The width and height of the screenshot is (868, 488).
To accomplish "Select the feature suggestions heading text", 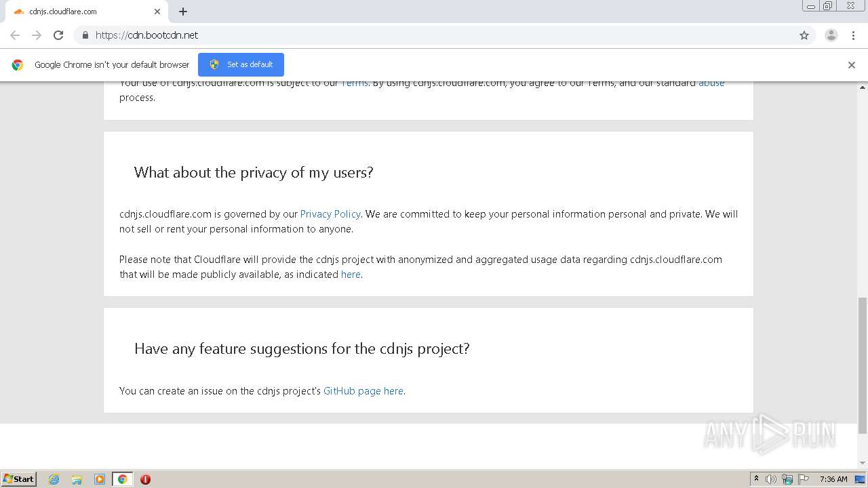I will click(302, 348).
